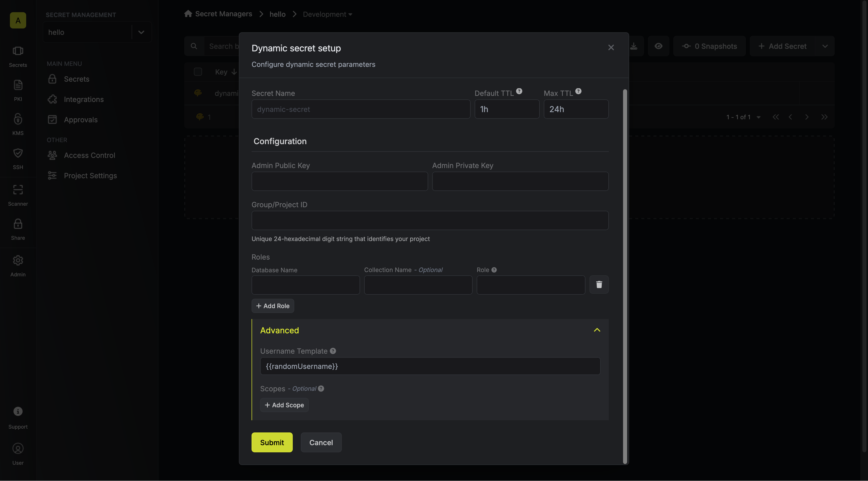Click the Default TTL help icon
Viewport: 868px width, 481px height.
(519, 91)
